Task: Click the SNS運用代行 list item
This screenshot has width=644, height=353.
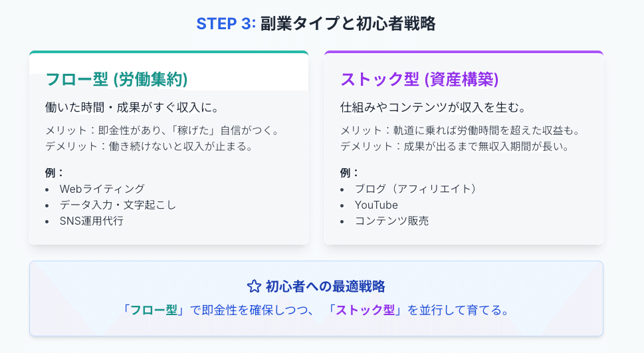Action: 91,221
